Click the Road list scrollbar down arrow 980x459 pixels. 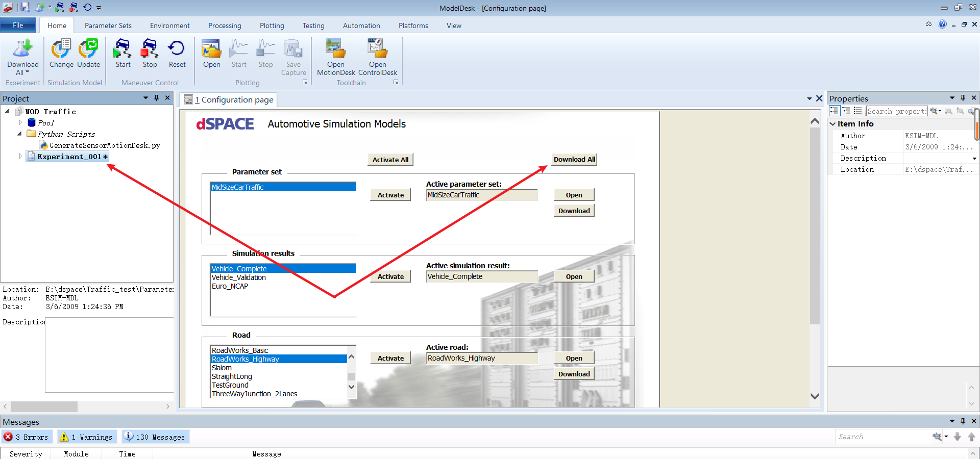[351, 387]
